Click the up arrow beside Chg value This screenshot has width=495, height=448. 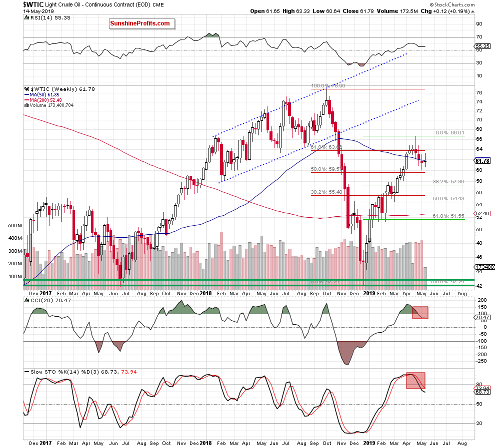click(x=472, y=11)
